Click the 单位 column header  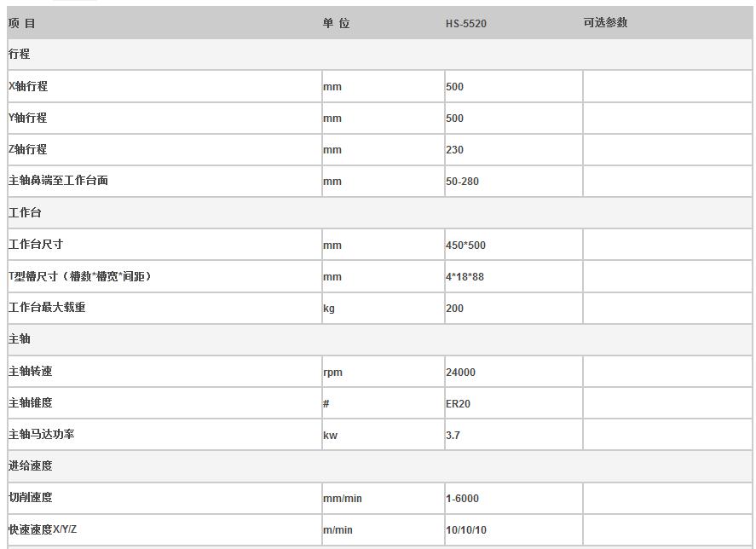[x=336, y=23]
